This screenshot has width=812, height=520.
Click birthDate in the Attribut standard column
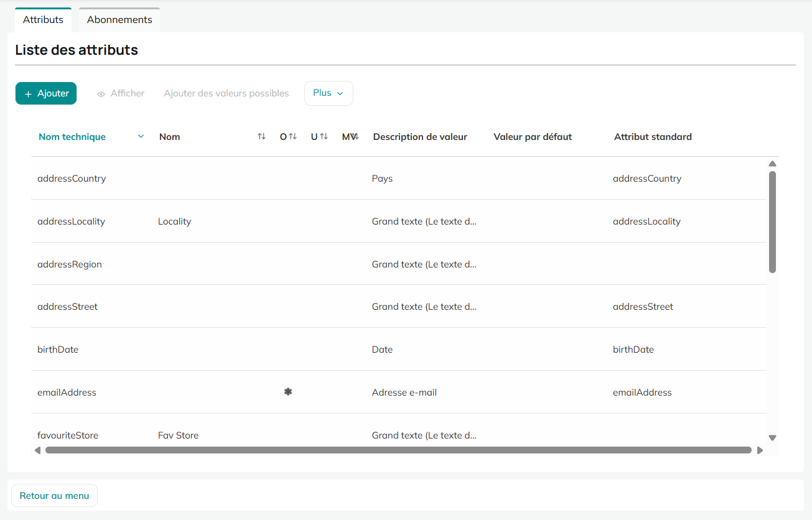[633, 350]
